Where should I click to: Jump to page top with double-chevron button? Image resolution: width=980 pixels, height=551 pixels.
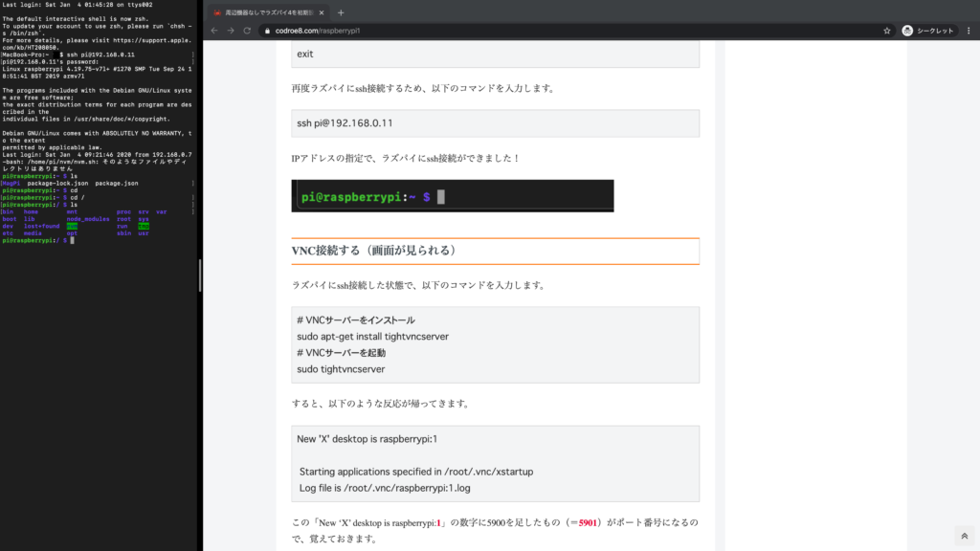point(965,536)
